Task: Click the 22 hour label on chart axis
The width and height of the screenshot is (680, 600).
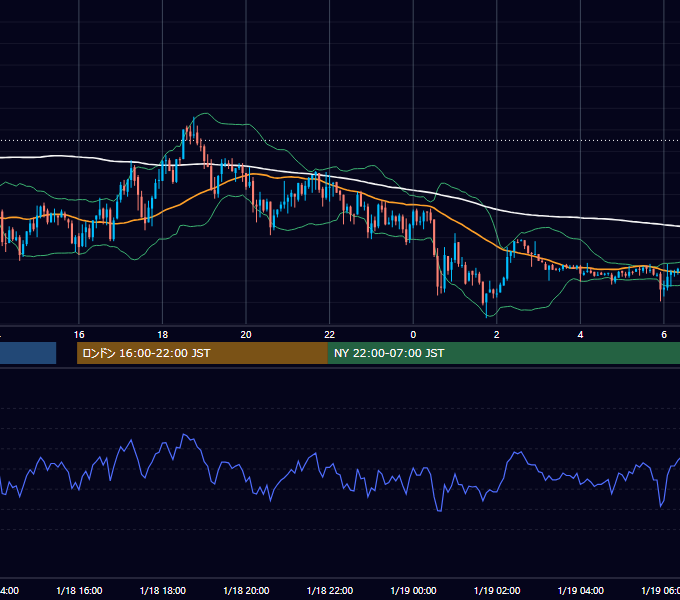Action: [x=330, y=335]
